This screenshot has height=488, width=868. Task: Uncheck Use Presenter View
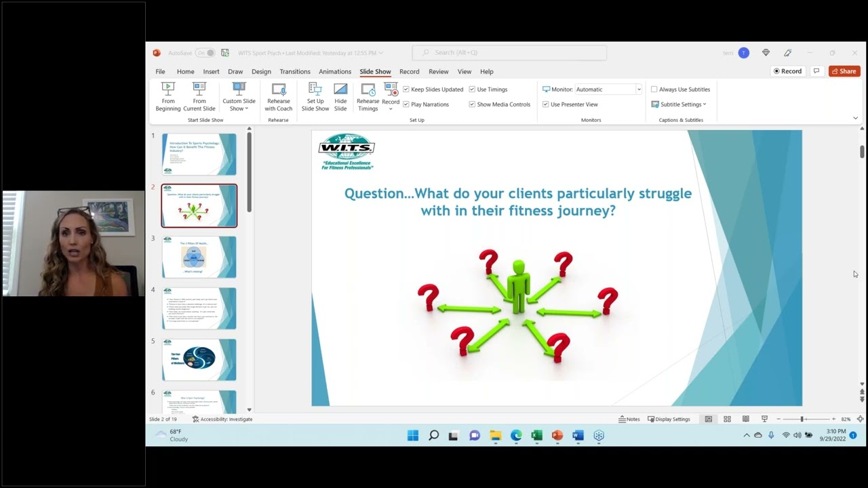[545, 104]
